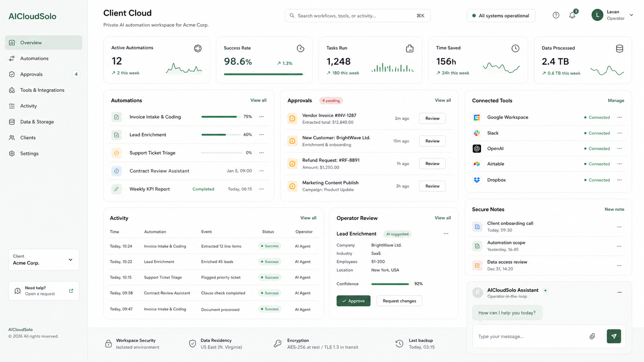Focus the search workflows input field
The width and height of the screenshot is (644, 362).
[357, 16]
